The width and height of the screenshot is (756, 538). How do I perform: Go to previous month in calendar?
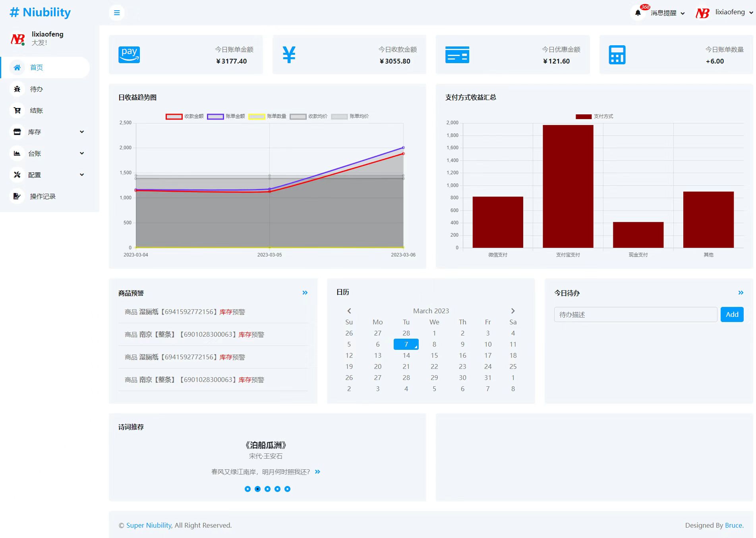pos(349,311)
